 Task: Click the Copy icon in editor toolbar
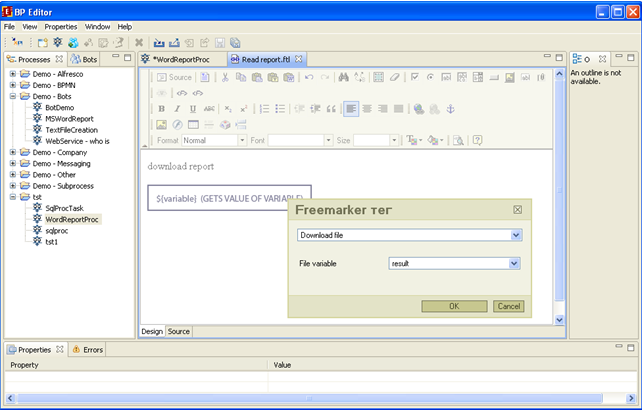click(x=241, y=77)
